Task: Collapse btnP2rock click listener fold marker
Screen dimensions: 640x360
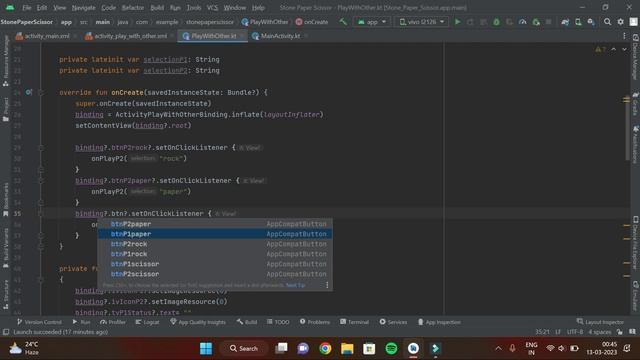Action: pos(41,148)
